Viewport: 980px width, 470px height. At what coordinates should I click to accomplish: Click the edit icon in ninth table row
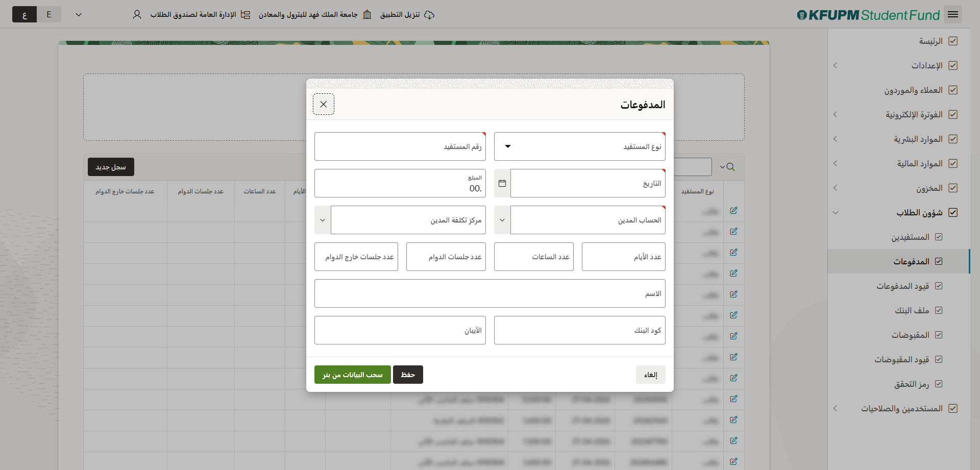pos(733,378)
